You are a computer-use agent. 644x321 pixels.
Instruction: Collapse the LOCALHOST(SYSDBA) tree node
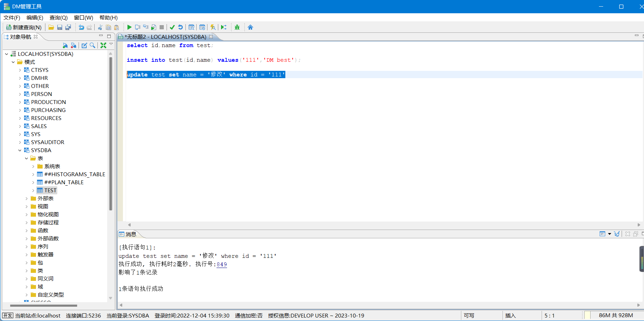6,54
